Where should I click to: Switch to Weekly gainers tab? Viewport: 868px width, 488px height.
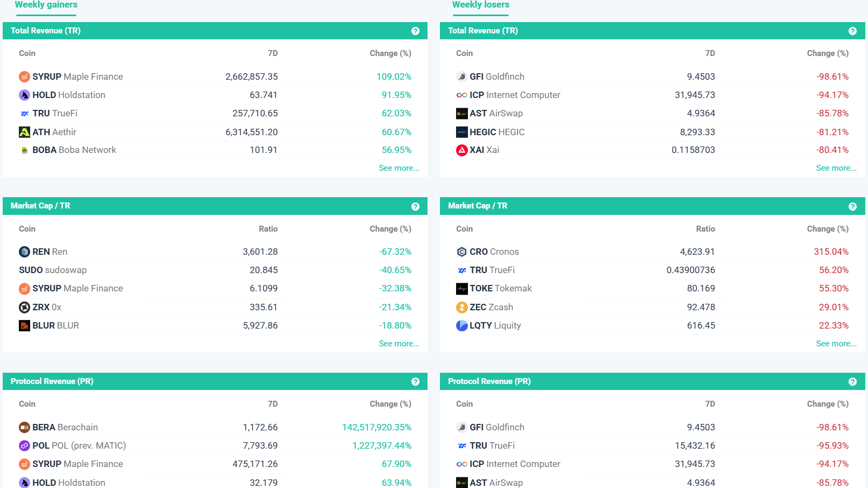click(46, 5)
